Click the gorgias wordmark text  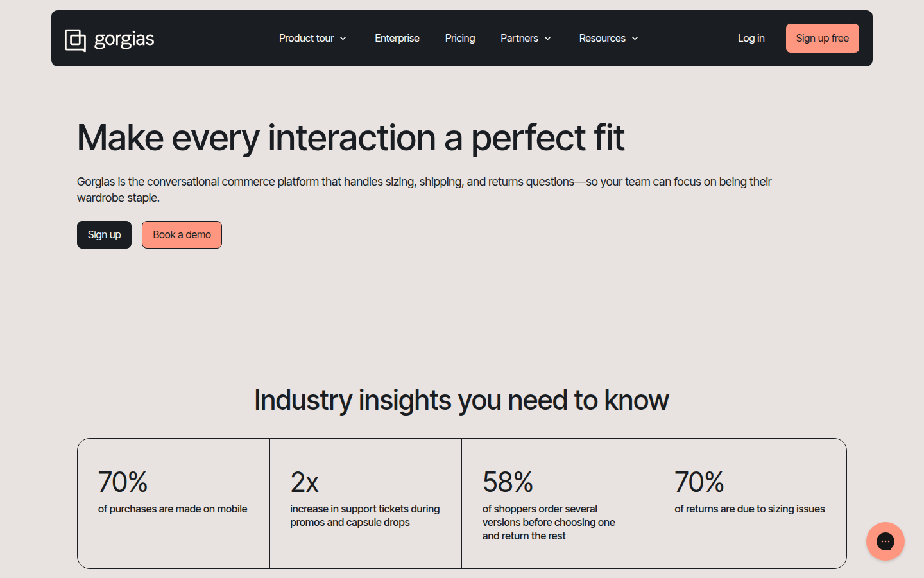[x=124, y=39]
